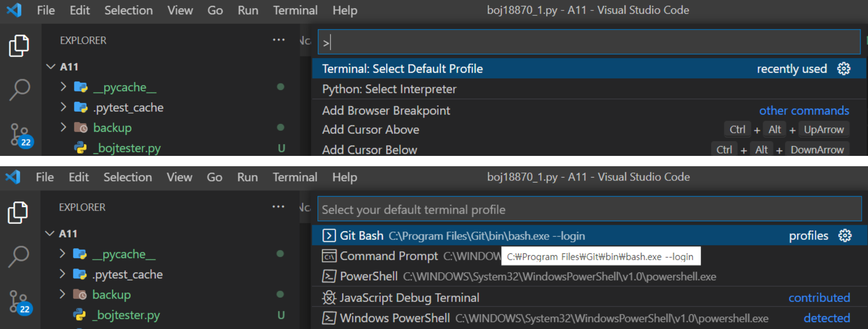Expand backup folder in the profile picker window
The height and width of the screenshot is (329, 868).
[x=62, y=294]
